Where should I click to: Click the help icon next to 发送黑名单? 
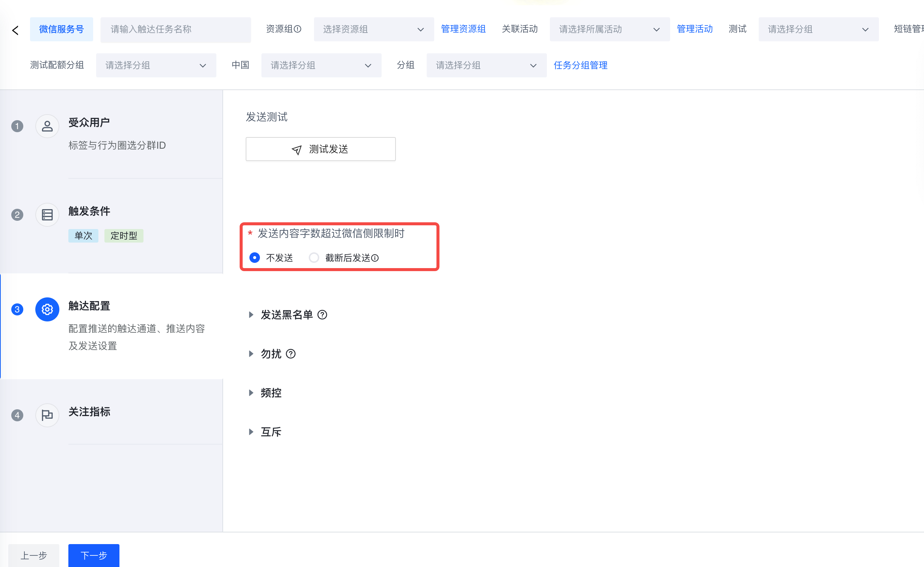322,315
